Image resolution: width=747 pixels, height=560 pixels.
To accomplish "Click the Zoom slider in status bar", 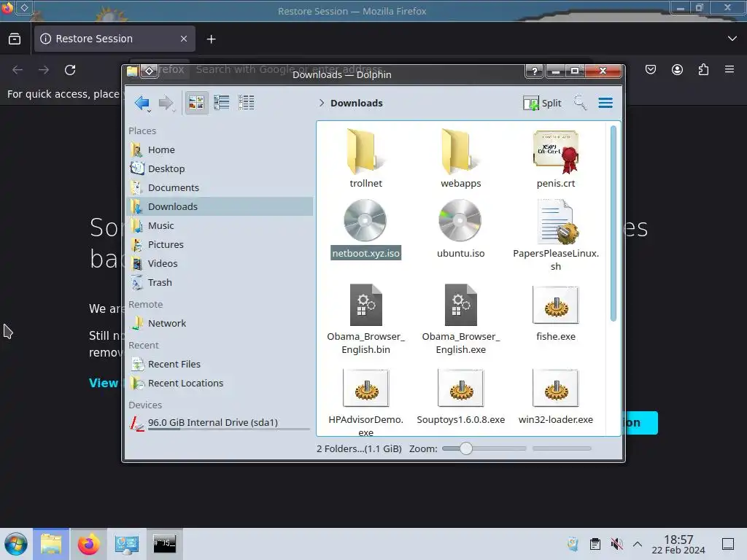I will (x=484, y=448).
